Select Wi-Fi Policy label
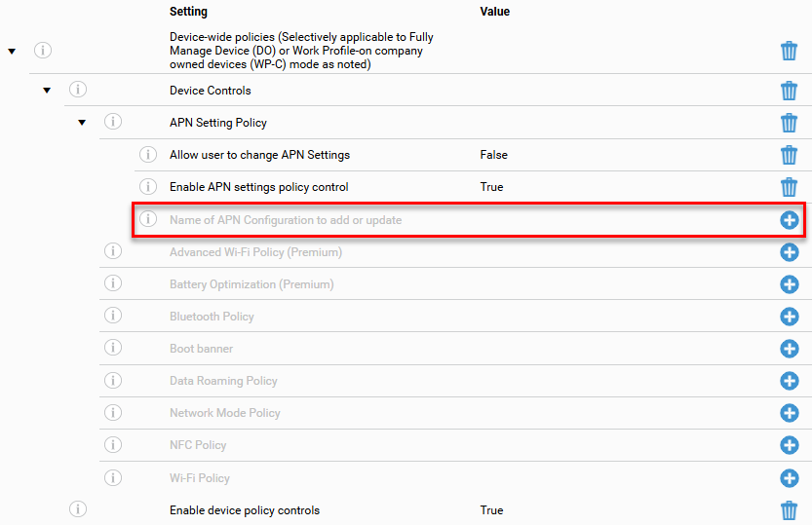The image size is (812, 525). pyautogui.click(x=200, y=478)
